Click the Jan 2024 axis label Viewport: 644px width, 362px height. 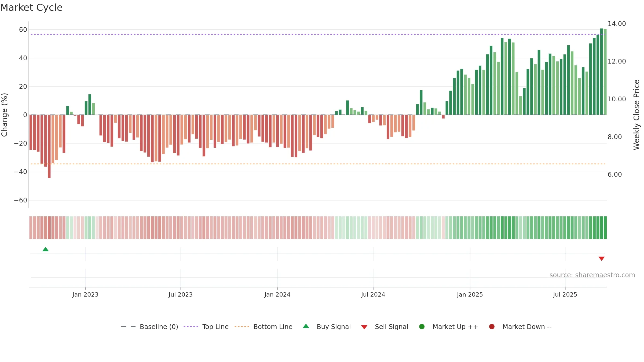277,295
